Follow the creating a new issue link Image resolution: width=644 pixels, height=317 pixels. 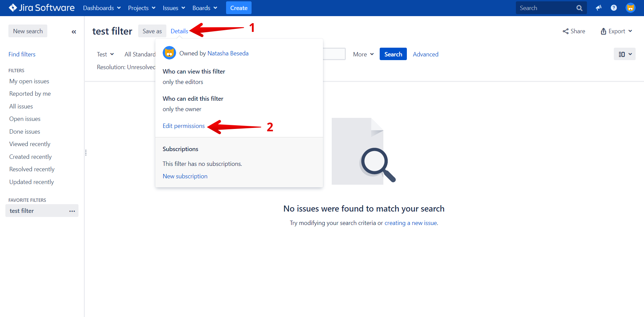click(x=411, y=223)
